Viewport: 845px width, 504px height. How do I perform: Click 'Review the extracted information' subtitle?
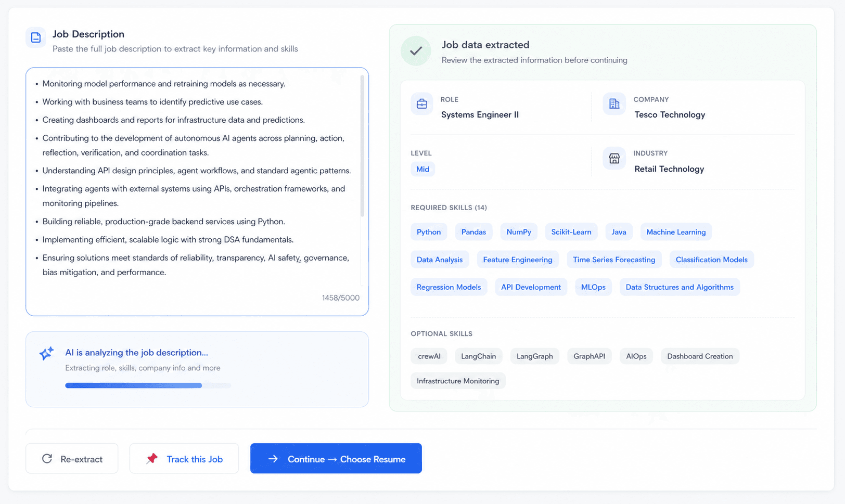(x=534, y=60)
